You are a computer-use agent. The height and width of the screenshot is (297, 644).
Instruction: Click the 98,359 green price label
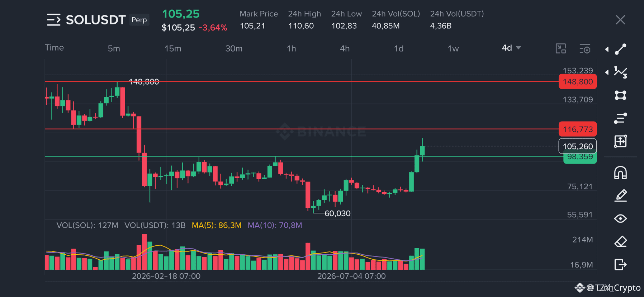580,157
